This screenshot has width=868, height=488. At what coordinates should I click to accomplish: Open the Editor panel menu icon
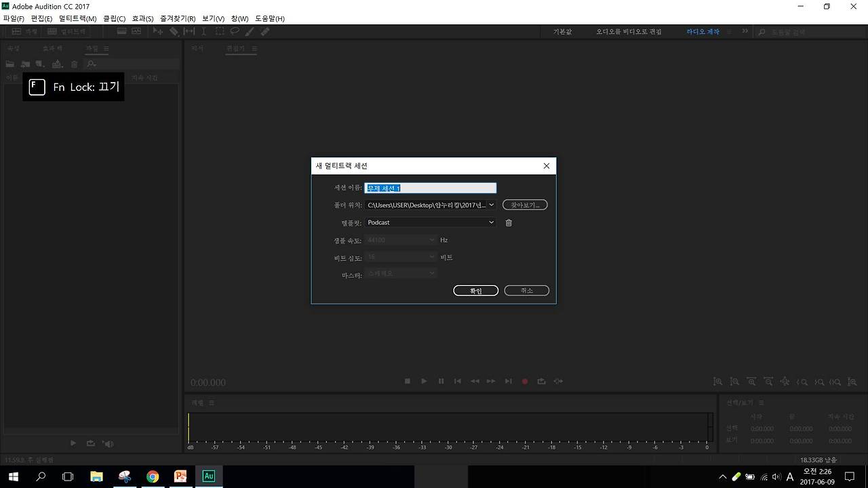254,49
